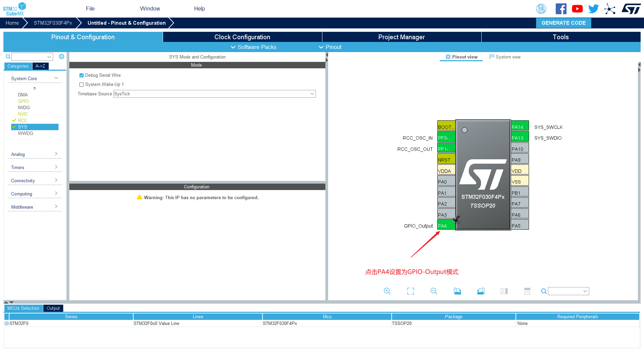Click the MCUs Selection tab
The height and width of the screenshot is (352, 644).
click(23, 308)
